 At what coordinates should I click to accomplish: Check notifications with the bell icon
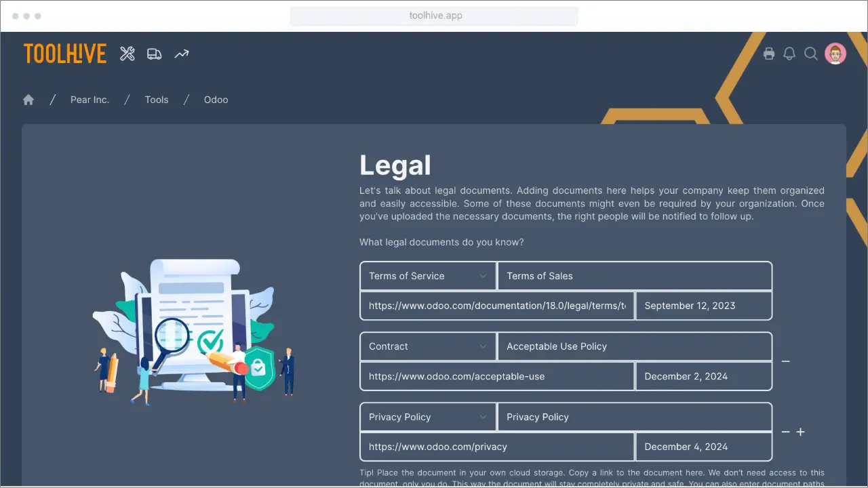[x=789, y=54]
